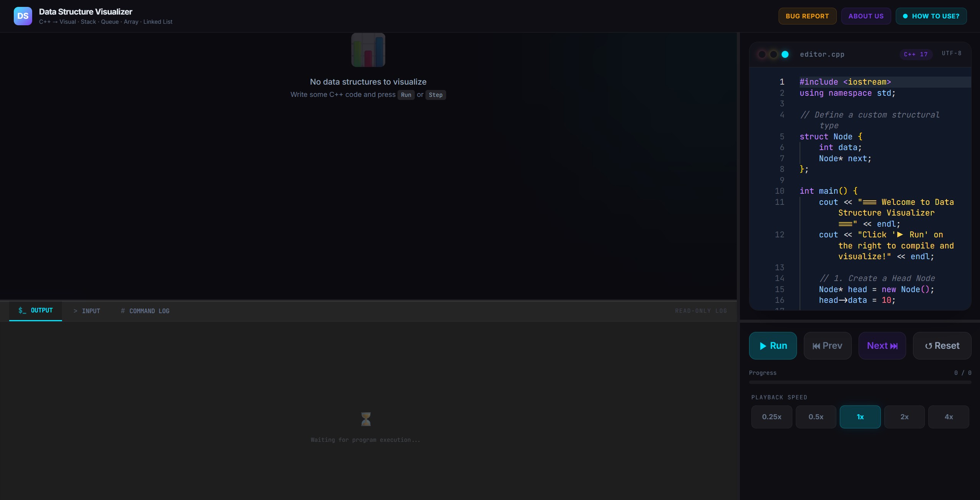Reset the visualization
980x500 pixels.
pyautogui.click(x=942, y=346)
